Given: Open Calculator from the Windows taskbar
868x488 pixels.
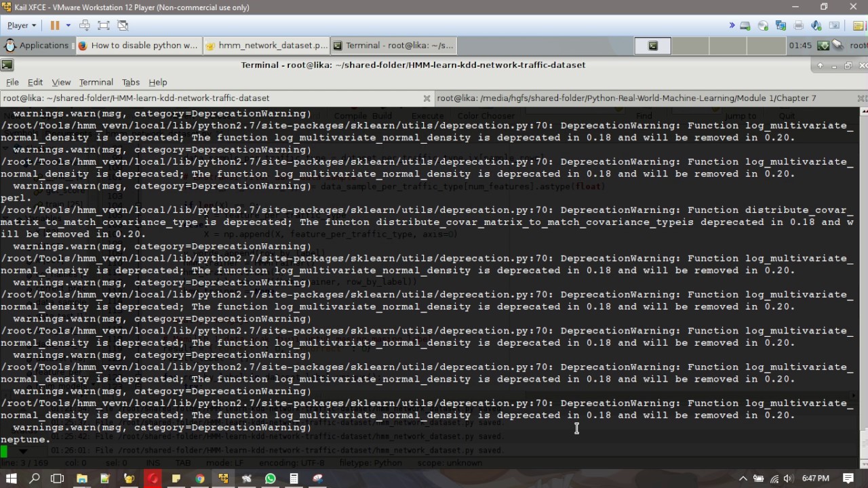Looking at the screenshot, I should pyautogui.click(x=294, y=479).
